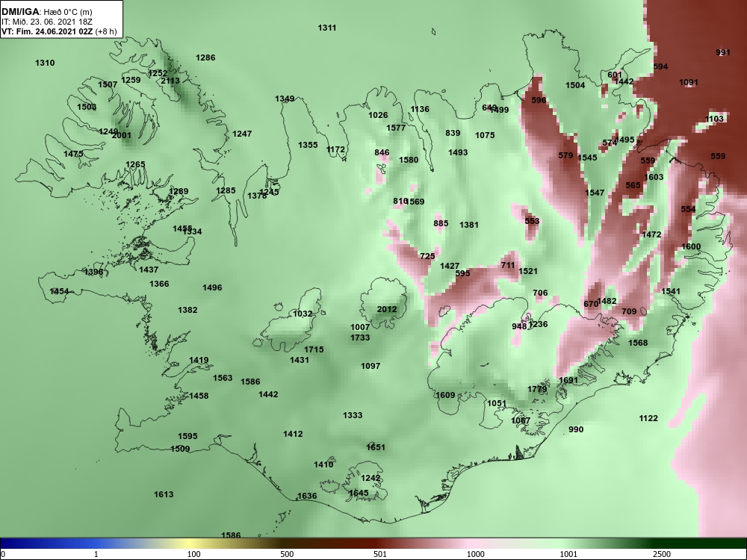
Task: Click the map value 711
Action: [x=508, y=265]
